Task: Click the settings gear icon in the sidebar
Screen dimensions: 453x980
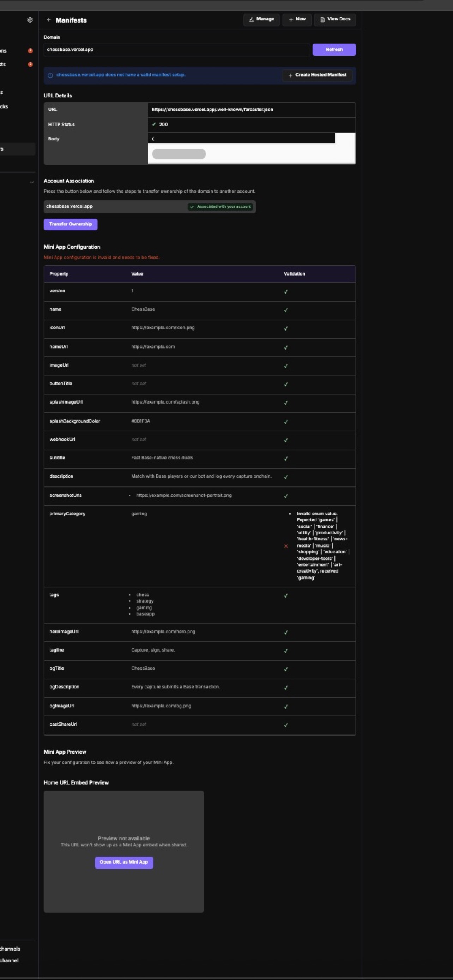Action: pos(30,20)
